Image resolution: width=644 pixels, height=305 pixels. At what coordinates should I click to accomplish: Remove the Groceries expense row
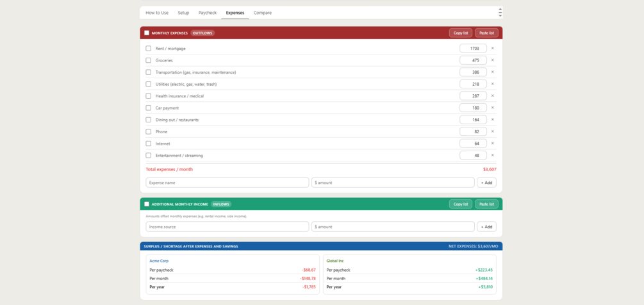click(492, 60)
